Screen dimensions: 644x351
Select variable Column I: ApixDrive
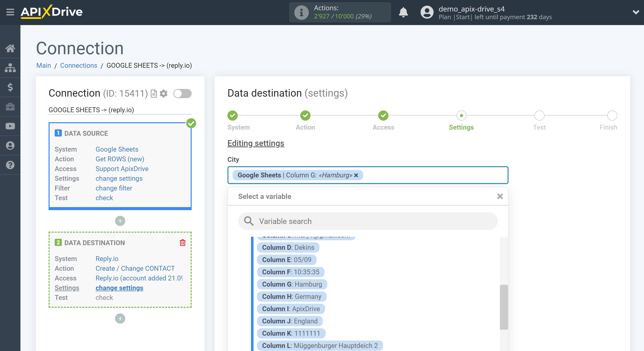291,309
